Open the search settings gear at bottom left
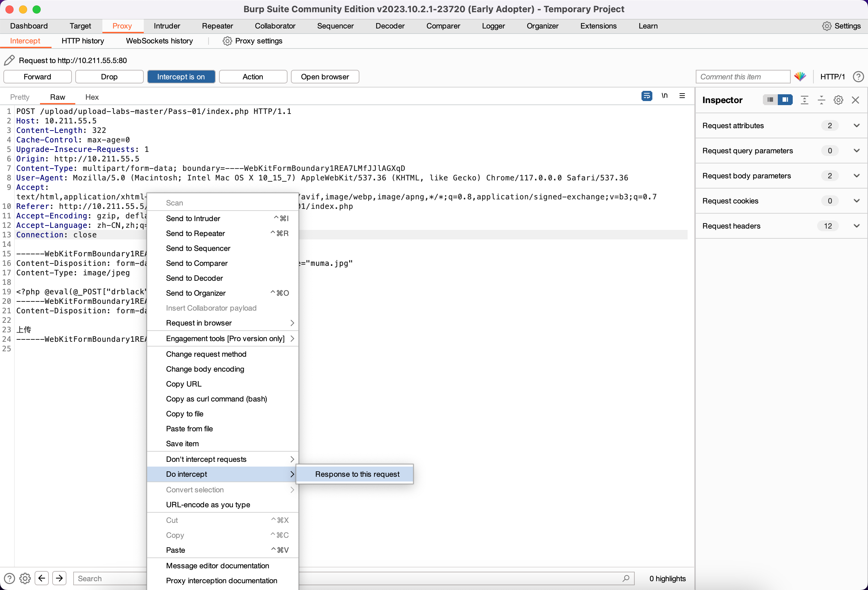Viewport: 868px width, 590px height. tap(25, 578)
